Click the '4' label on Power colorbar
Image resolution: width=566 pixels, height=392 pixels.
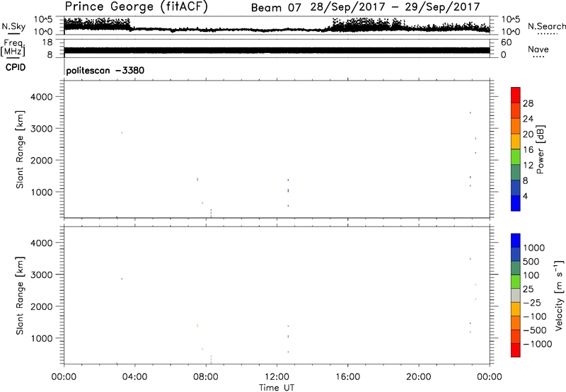[525, 196]
